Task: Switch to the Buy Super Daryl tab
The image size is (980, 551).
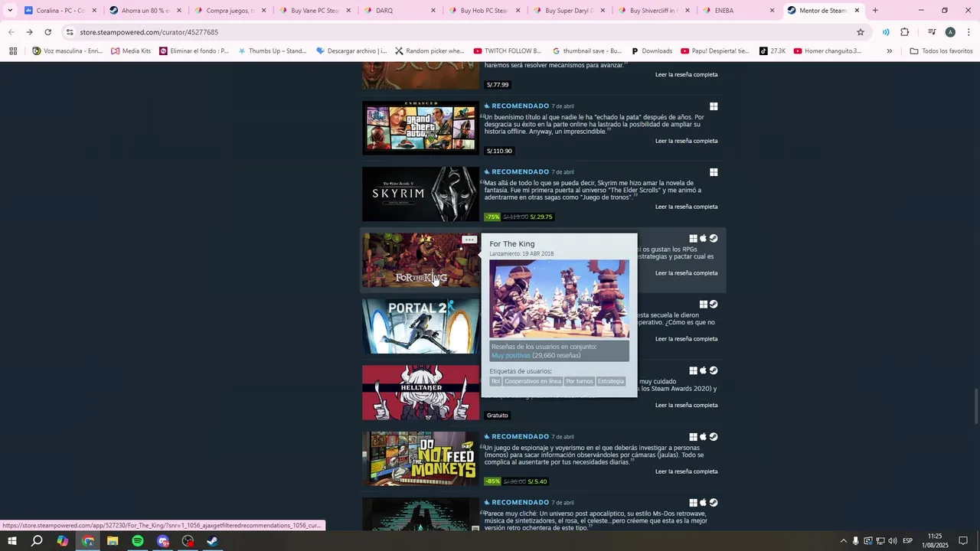Action: click(x=568, y=11)
